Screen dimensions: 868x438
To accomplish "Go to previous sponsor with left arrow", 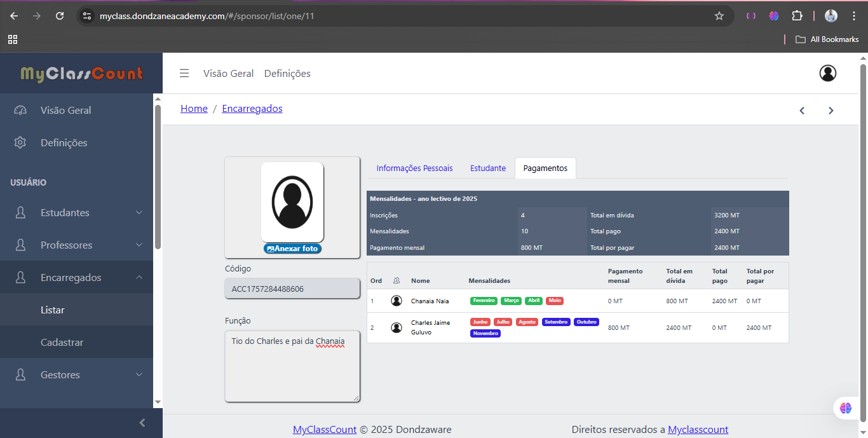I will tap(802, 111).
